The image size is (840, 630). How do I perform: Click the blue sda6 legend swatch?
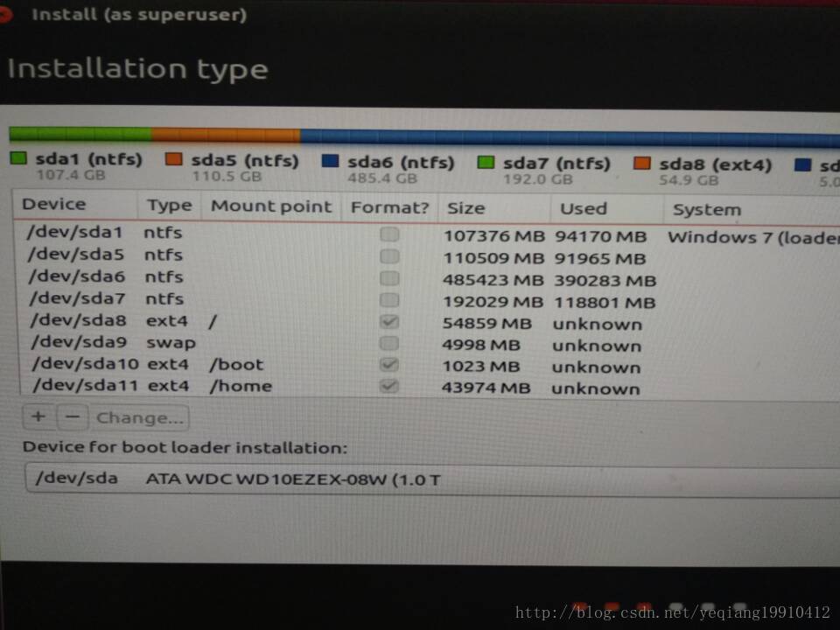pyautogui.click(x=330, y=161)
